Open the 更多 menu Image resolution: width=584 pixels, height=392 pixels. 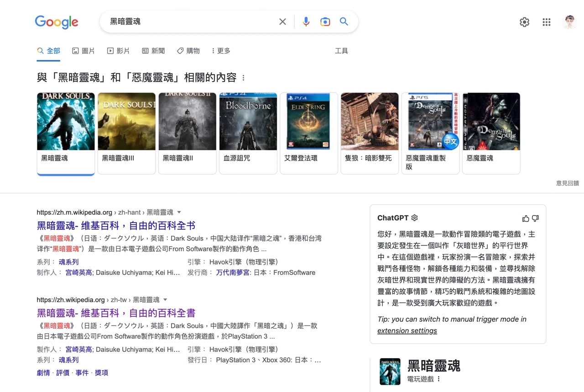[x=221, y=51]
